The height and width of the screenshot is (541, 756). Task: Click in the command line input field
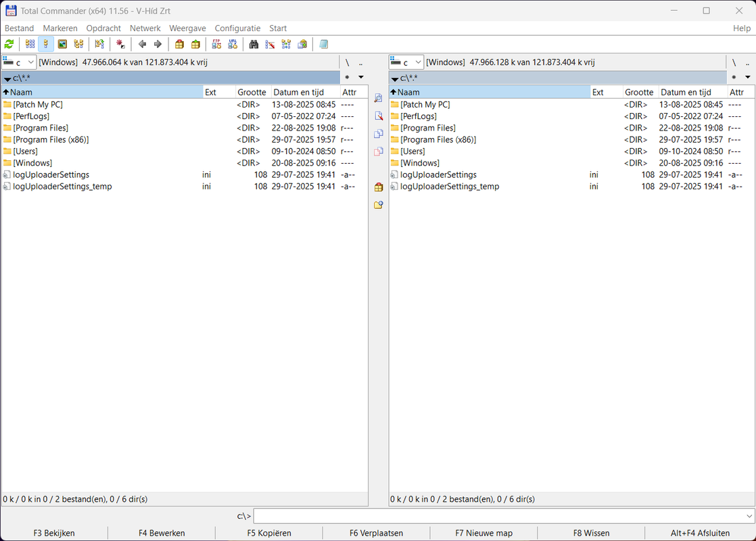click(499, 516)
